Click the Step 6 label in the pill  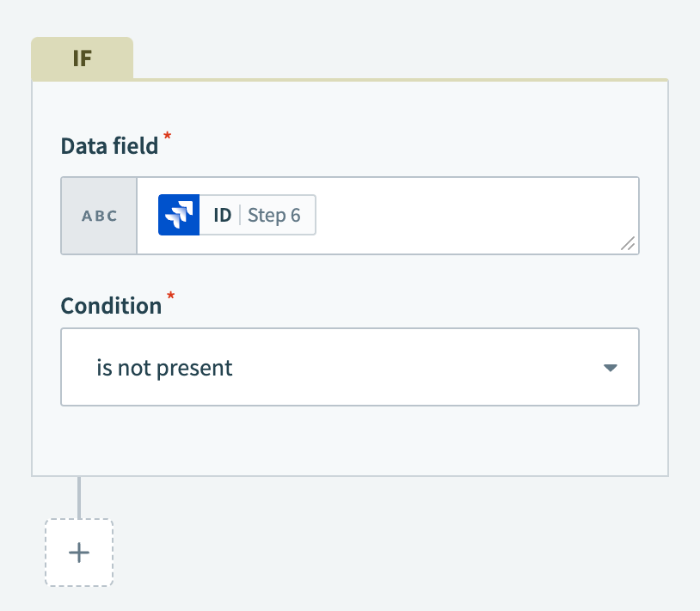275,215
